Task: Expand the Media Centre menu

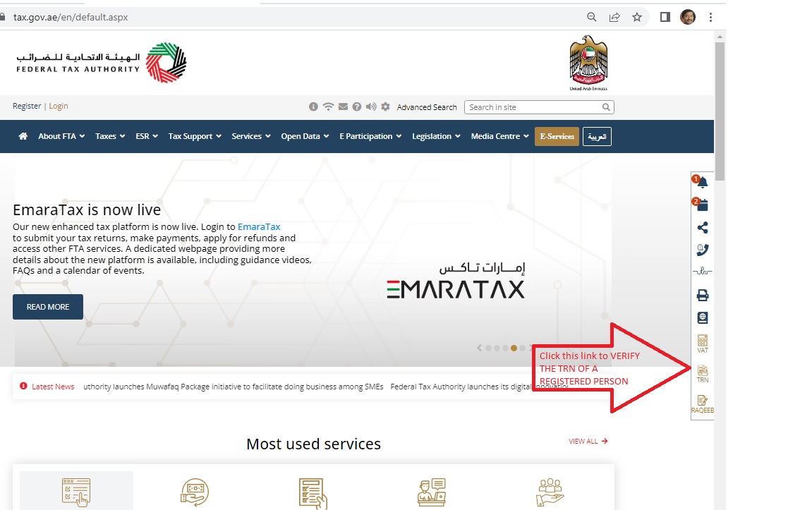Action: tap(499, 136)
